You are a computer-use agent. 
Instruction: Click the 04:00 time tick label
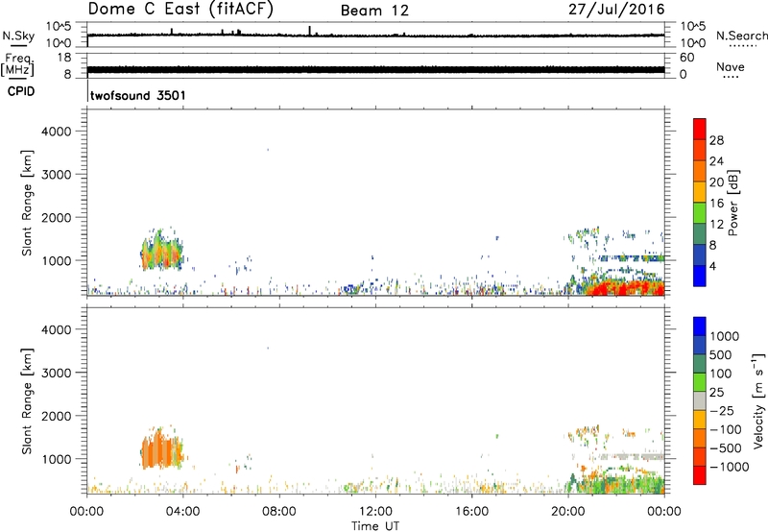pyautogui.click(x=182, y=512)
